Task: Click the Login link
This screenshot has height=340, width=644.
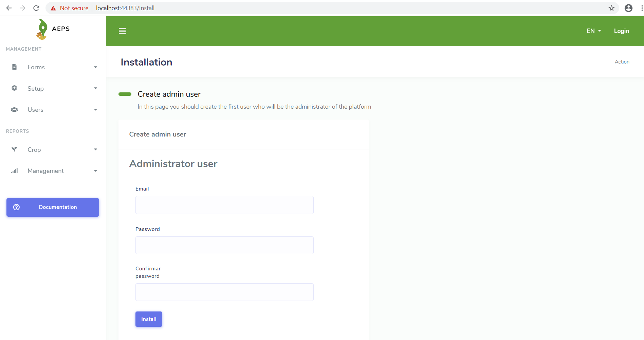Action: pyautogui.click(x=621, y=31)
